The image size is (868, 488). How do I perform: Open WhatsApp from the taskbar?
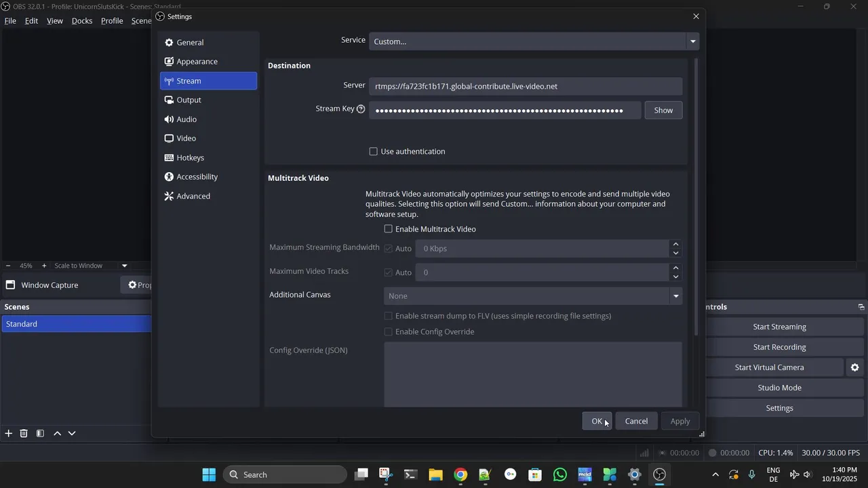560,474
